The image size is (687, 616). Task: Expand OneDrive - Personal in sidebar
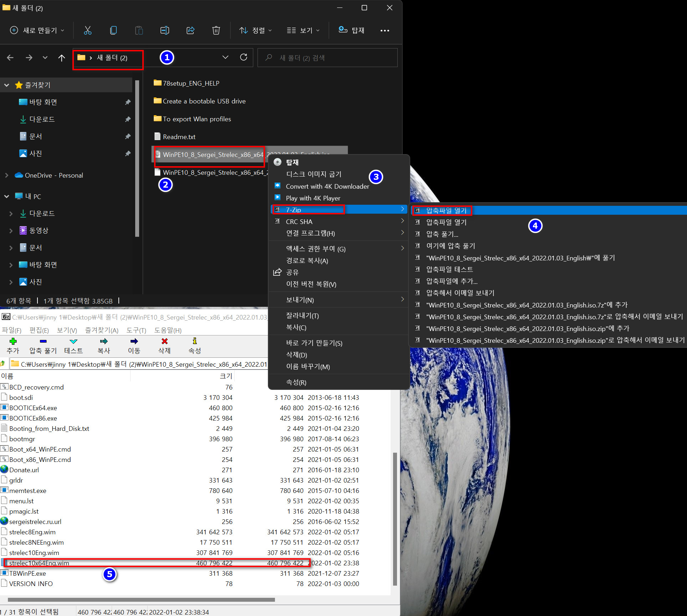tap(7, 175)
